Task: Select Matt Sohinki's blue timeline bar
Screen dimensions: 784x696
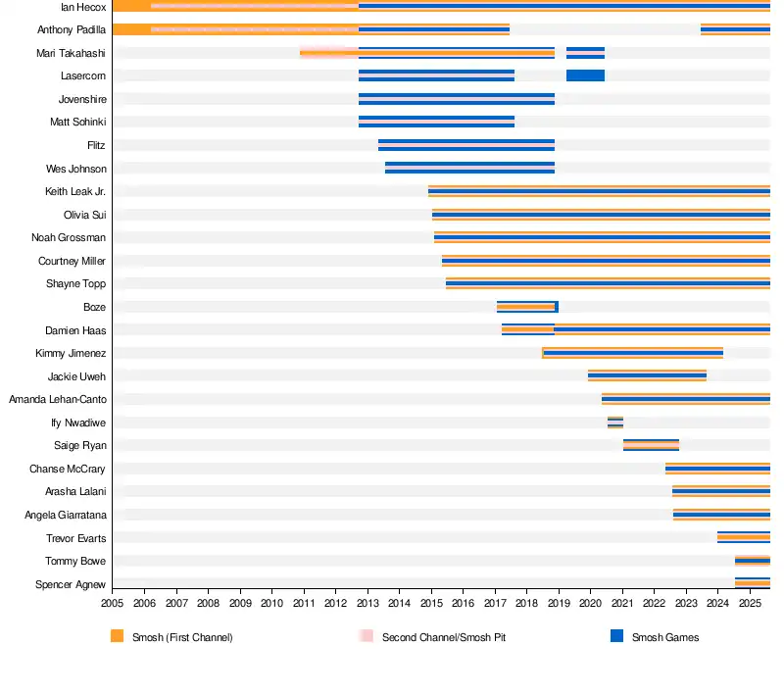Action: (x=436, y=122)
